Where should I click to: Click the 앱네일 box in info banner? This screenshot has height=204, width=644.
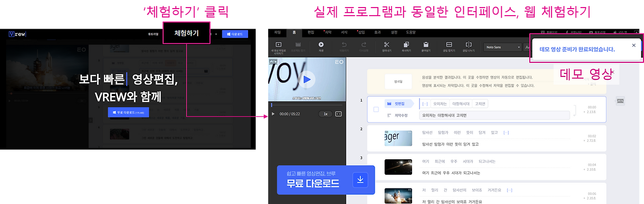398,81
